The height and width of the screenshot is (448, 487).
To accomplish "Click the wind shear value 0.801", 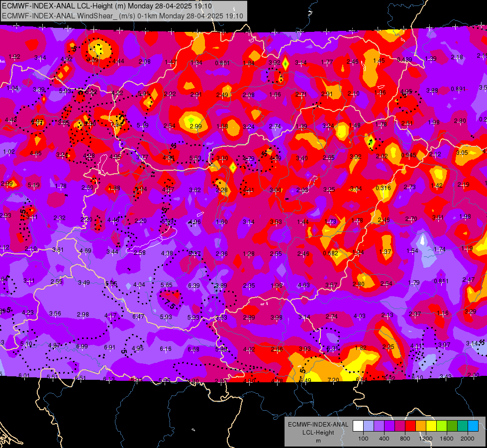I will click(222, 63).
